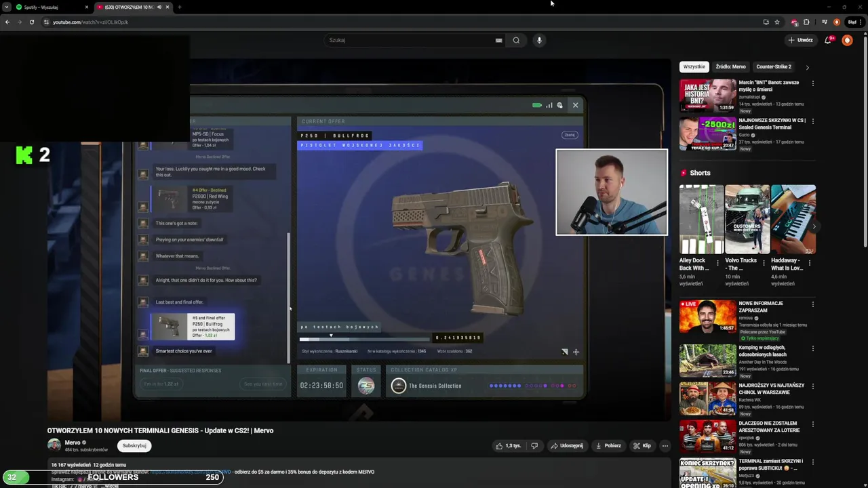868x488 pixels.
Task: Open the Chrome extensions puzzle icon
Action: 806,22
